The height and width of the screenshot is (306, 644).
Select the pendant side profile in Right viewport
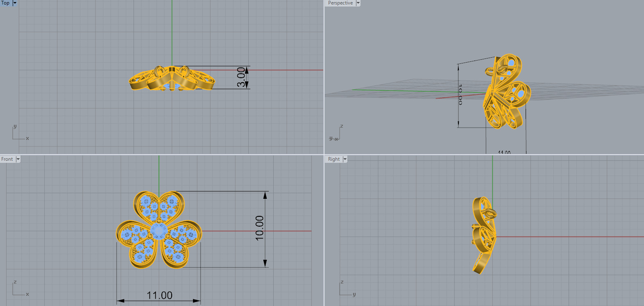click(484, 235)
